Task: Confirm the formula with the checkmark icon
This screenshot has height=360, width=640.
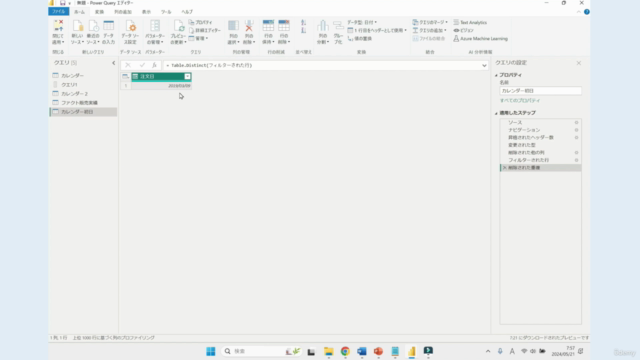Action: [142, 65]
